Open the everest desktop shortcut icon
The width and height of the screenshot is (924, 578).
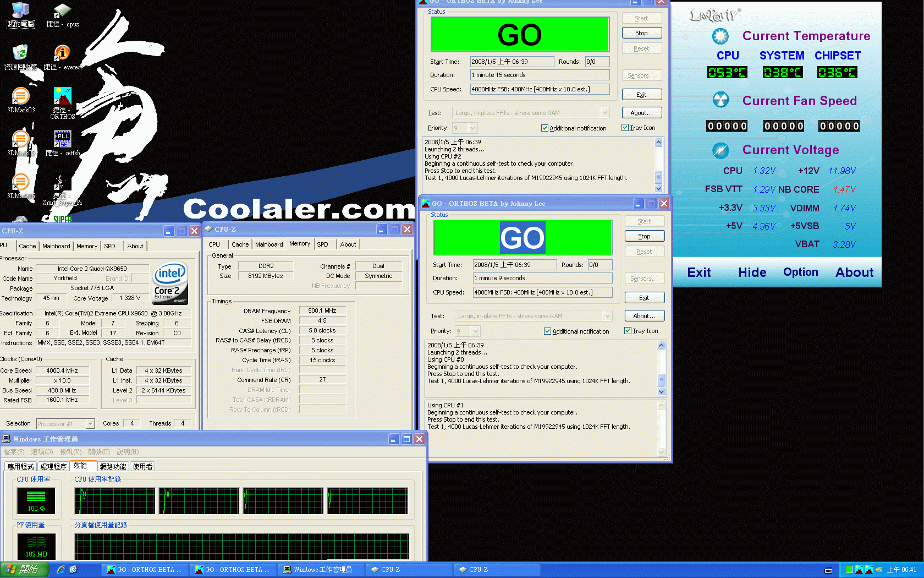(62, 53)
